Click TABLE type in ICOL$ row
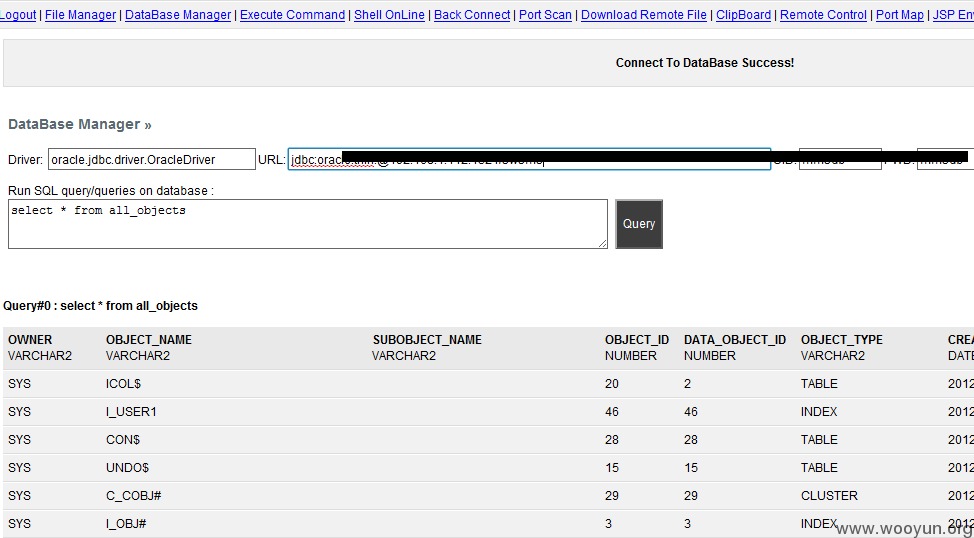This screenshot has width=974, height=538. [819, 384]
